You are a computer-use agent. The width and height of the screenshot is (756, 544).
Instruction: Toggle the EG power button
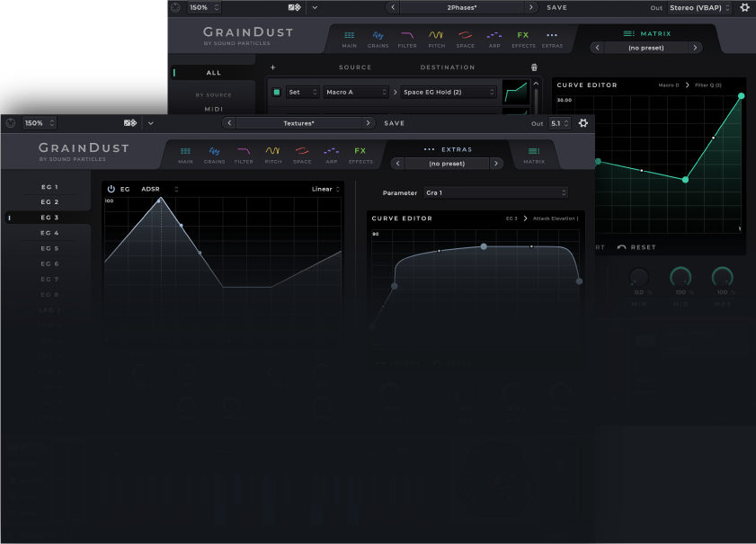click(111, 189)
